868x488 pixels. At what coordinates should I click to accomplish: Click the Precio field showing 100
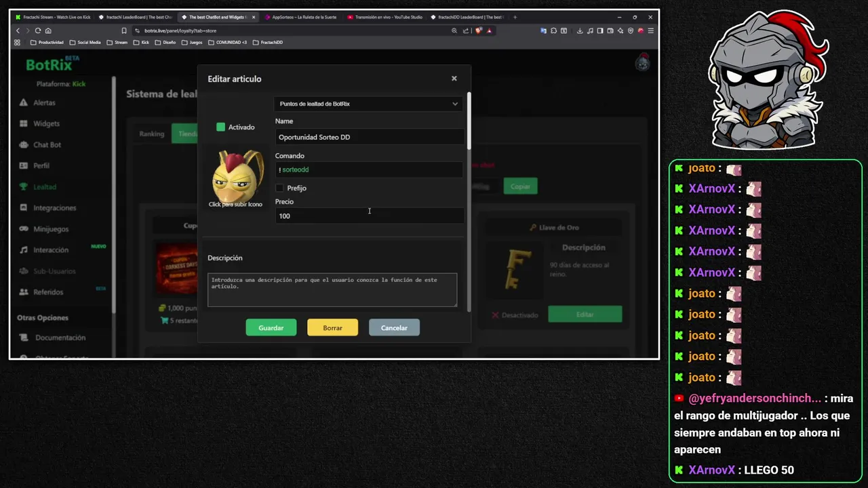click(370, 216)
